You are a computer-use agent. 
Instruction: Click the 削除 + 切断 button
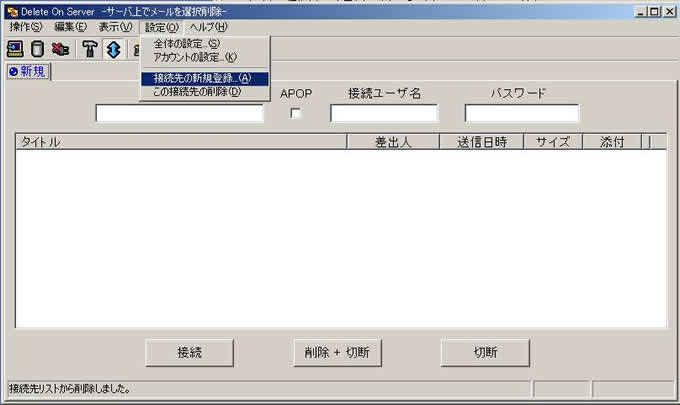click(x=337, y=353)
